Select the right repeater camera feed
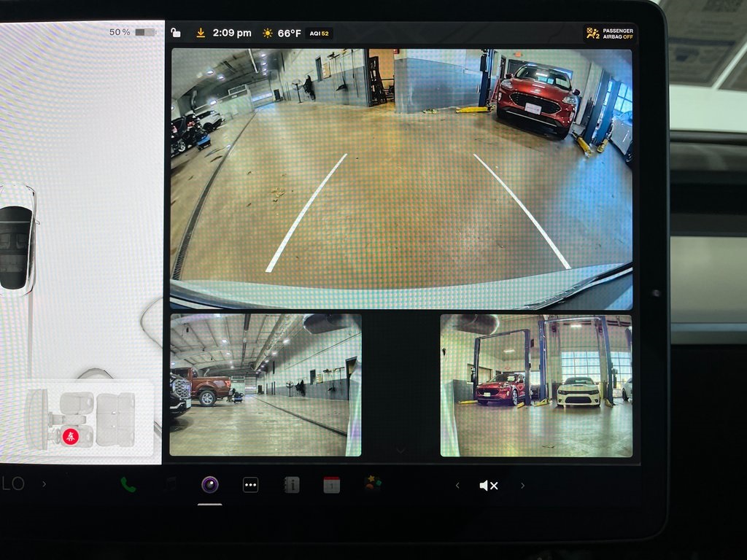747x560 pixels. (x=536, y=385)
